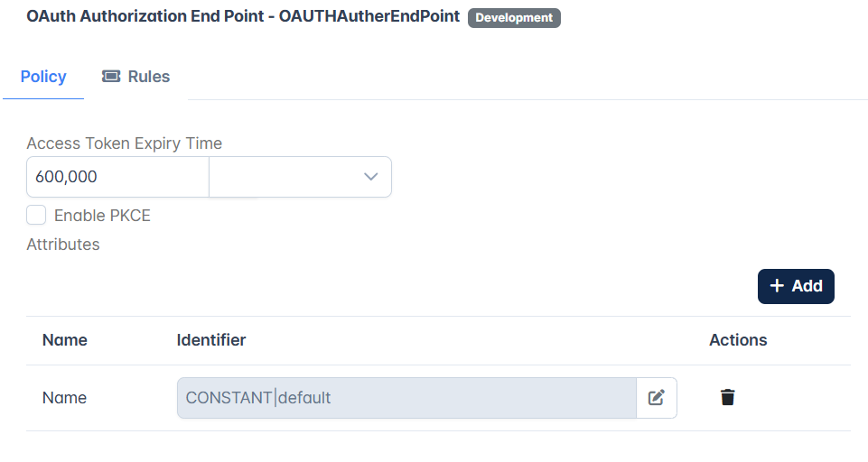Select the Name cell in attribute row
The height and width of the screenshot is (462, 868).
click(x=64, y=398)
